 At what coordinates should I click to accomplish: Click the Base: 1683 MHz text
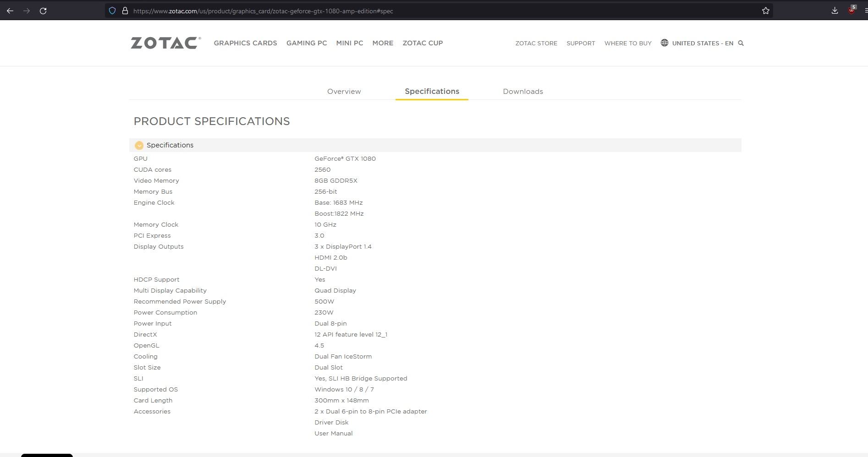[339, 202]
